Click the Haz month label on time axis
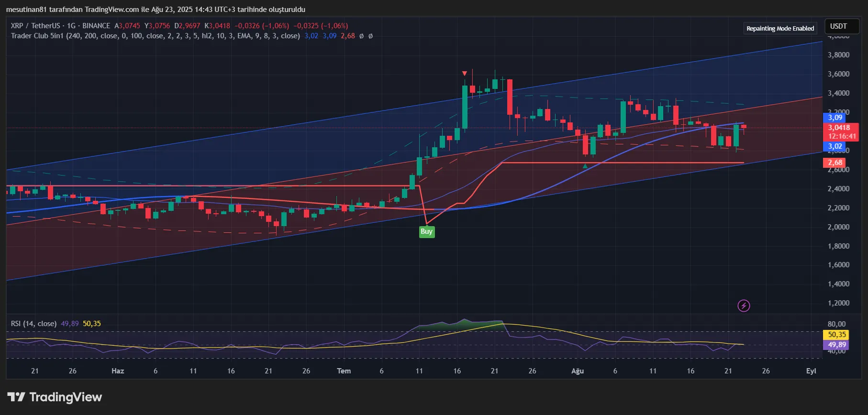This screenshot has height=415, width=868. coord(118,371)
